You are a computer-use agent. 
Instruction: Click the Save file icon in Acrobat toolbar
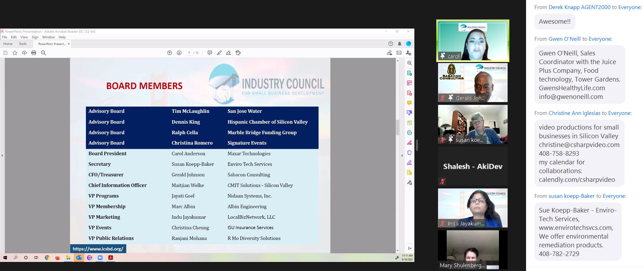pyautogui.click(x=5, y=53)
